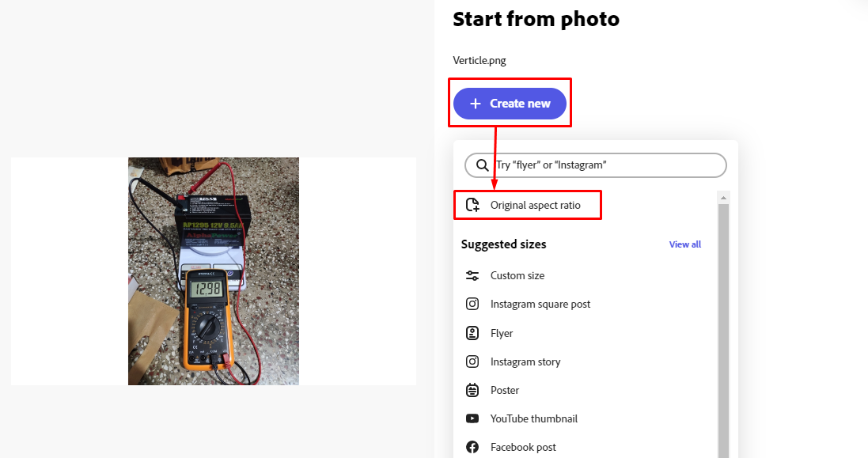This screenshot has width=868, height=458.
Task: Select Instagram story size
Action: click(525, 361)
